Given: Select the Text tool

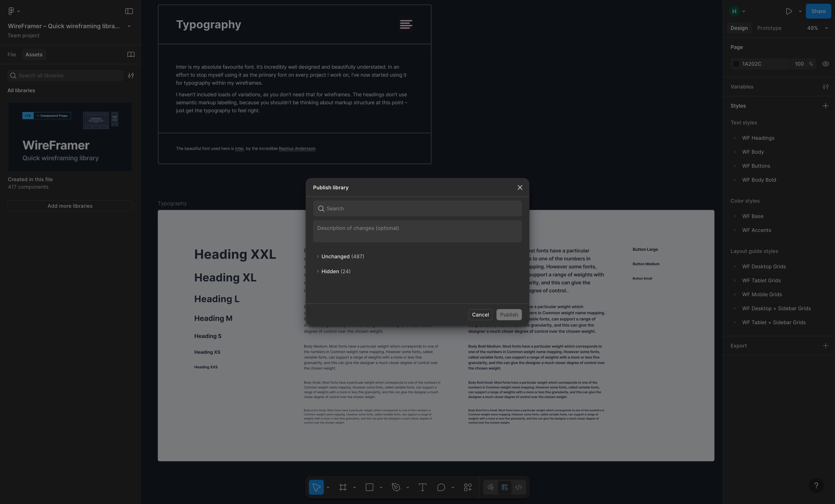Looking at the screenshot, I should pyautogui.click(x=422, y=487).
